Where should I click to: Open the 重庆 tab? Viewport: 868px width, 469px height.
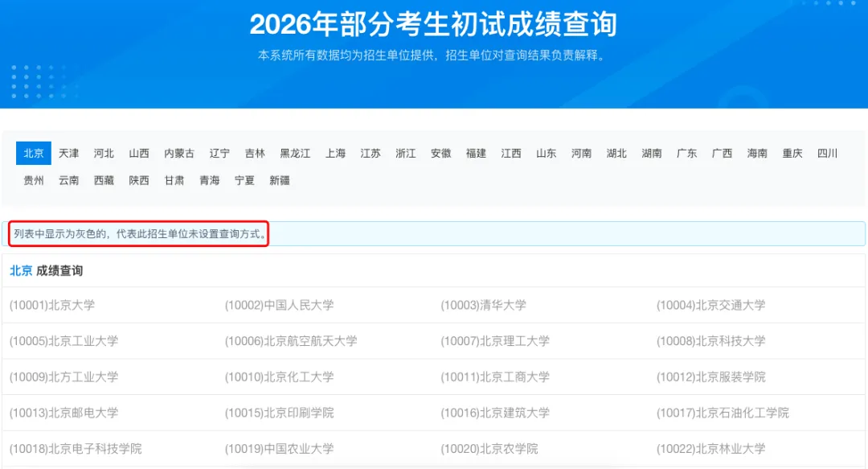point(792,153)
